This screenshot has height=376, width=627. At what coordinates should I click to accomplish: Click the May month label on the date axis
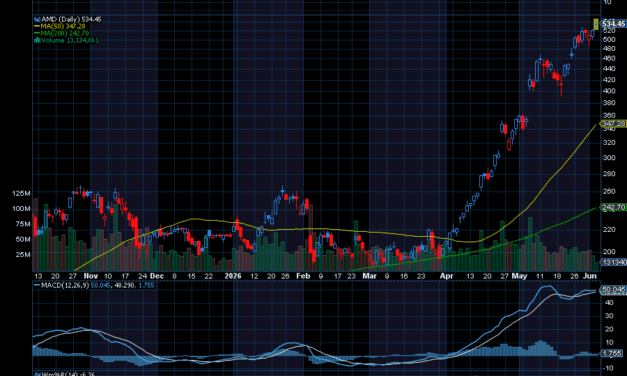coord(519,276)
